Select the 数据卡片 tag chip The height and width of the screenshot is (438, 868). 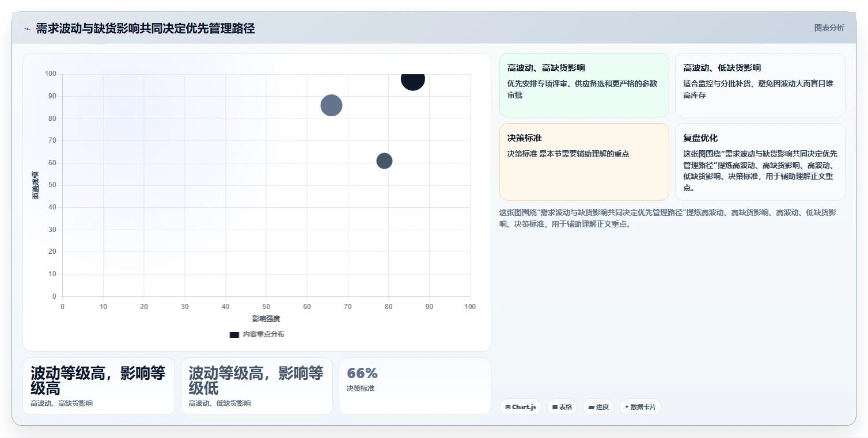coord(640,407)
